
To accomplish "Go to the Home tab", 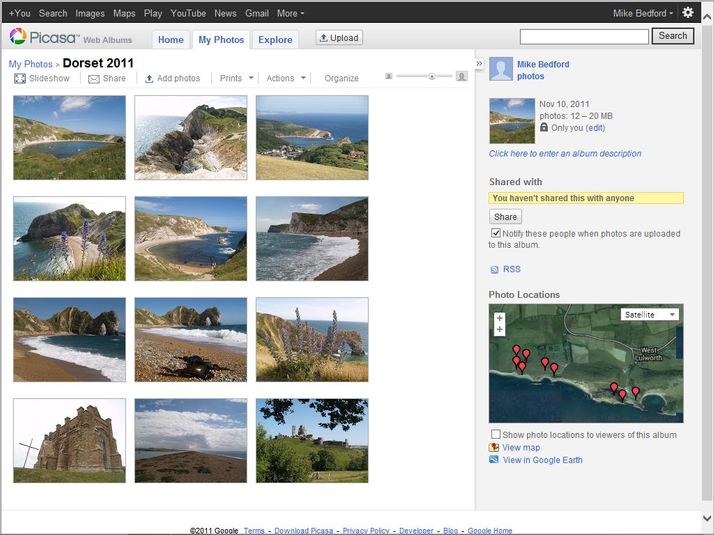I will [x=171, y=40].
